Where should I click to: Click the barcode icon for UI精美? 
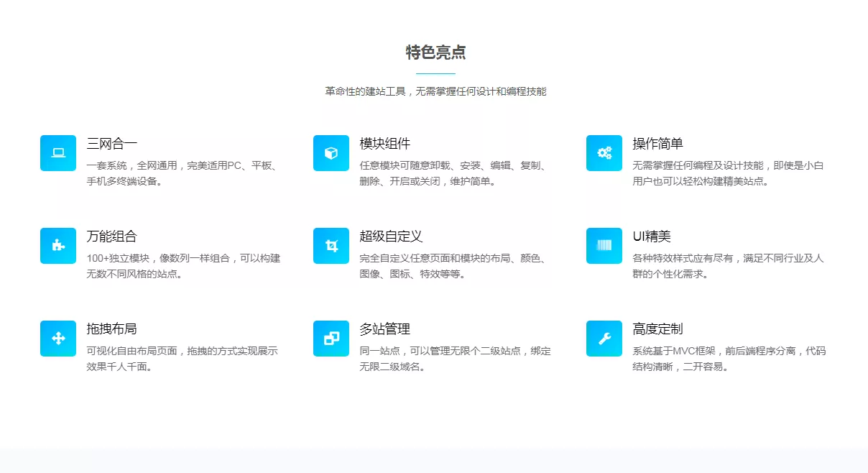(604, 246)
